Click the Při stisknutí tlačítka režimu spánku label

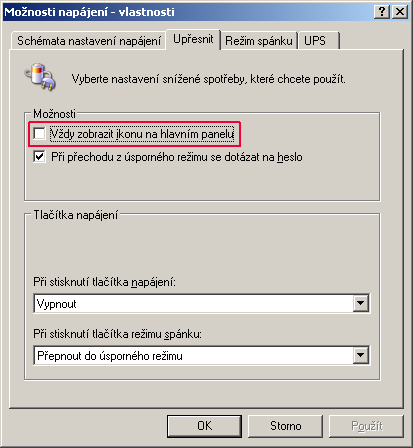tap(117, 334)
